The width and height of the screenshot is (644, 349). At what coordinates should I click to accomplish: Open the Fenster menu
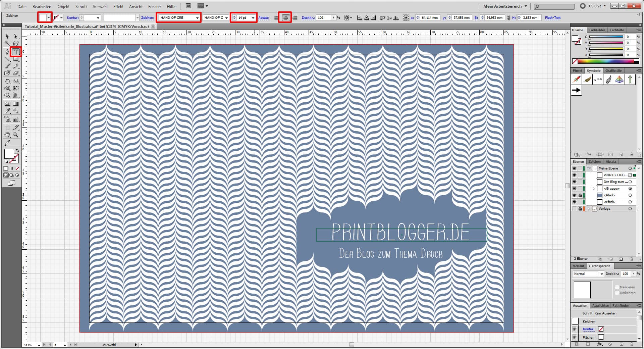click(154, 6)
